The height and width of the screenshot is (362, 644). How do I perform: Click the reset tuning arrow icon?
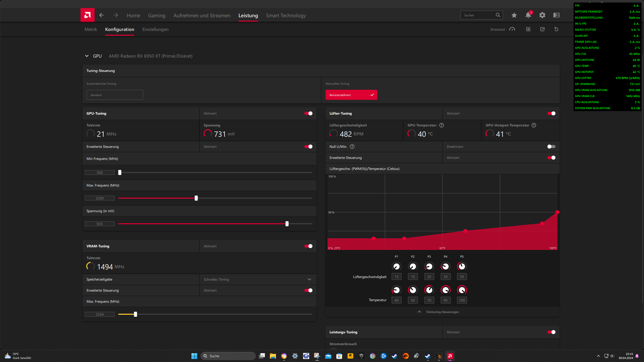coord(556,29)
